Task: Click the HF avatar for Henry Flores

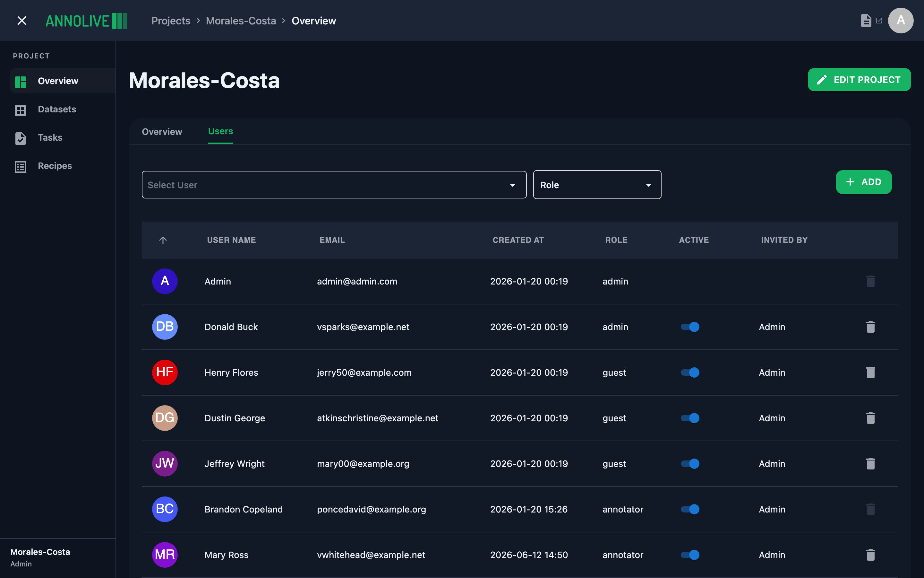Action: point(165,372)
